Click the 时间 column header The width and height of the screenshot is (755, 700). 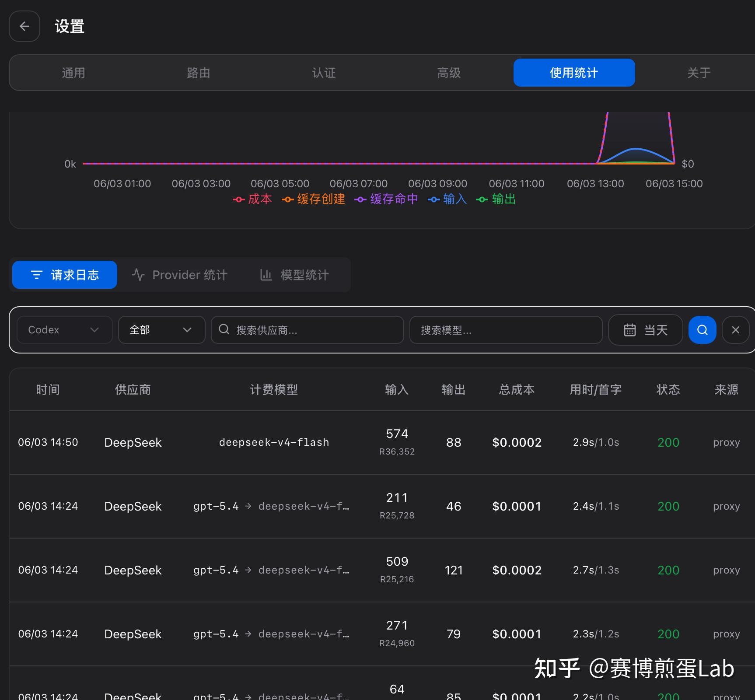[48, 389]
